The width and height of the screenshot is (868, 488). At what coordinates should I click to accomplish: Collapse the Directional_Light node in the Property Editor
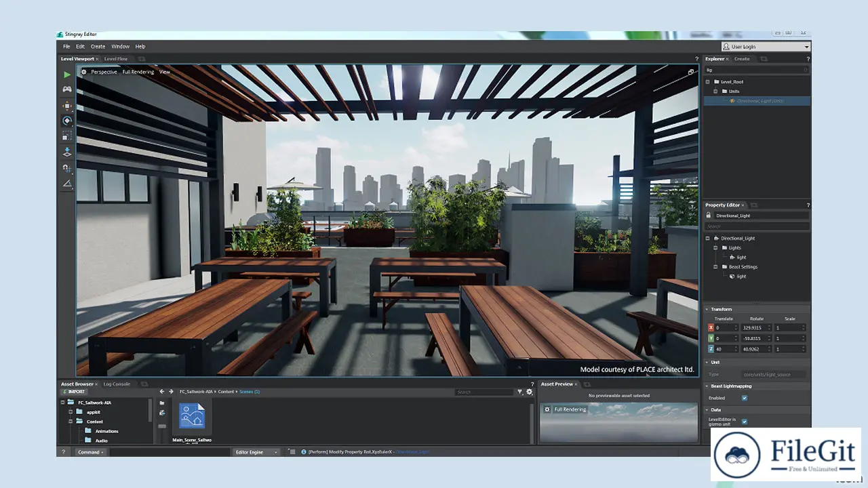pyautogui.click(x=708, y=239)
